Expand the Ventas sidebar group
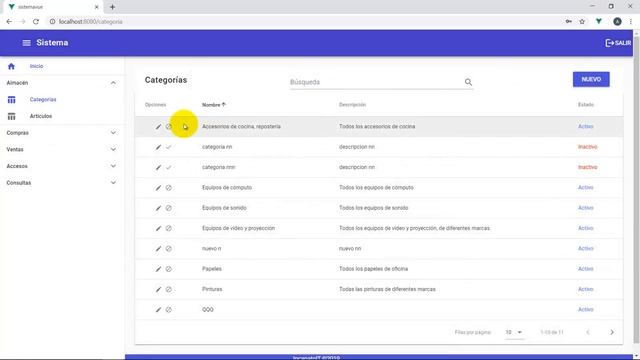 113,150
